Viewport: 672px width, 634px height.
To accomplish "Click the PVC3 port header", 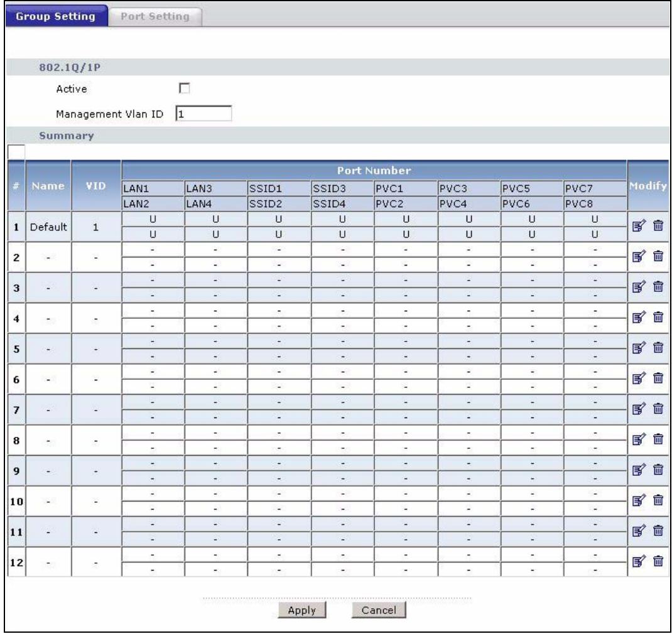I will pos(469,188).
